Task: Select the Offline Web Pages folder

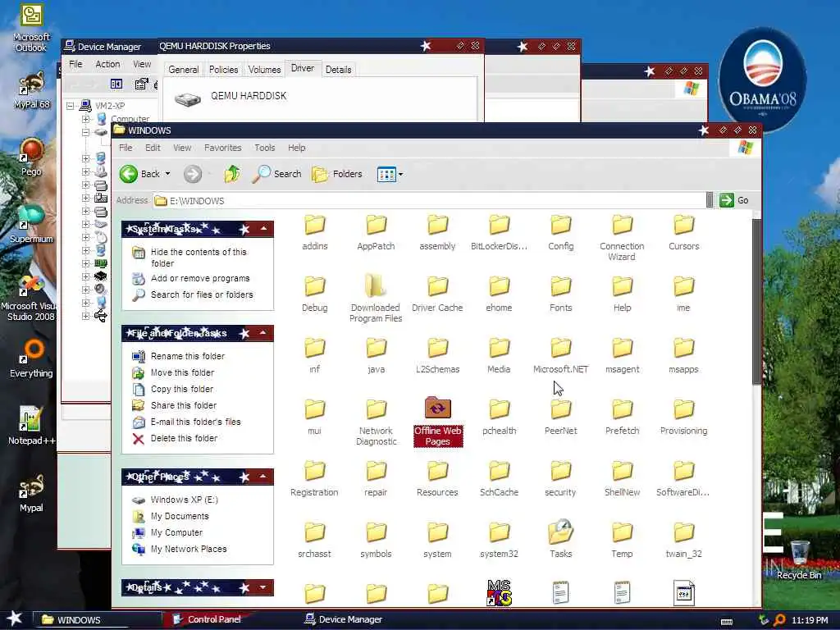Action: 438,422
